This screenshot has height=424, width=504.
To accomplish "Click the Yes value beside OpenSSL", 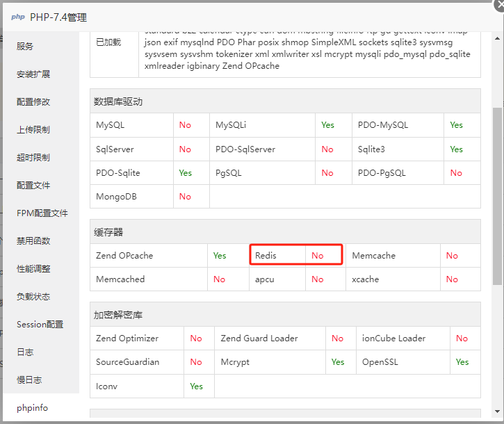I will tap(462, 362).
